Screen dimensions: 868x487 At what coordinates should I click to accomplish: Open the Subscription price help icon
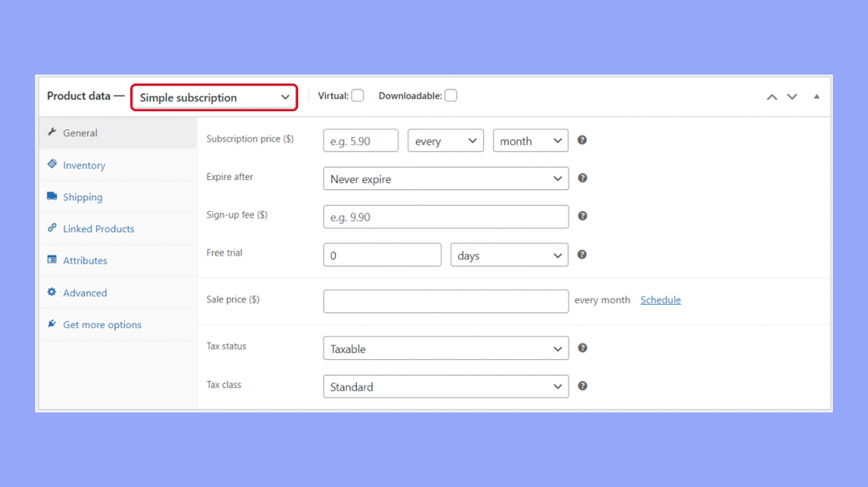click(582, 140)
